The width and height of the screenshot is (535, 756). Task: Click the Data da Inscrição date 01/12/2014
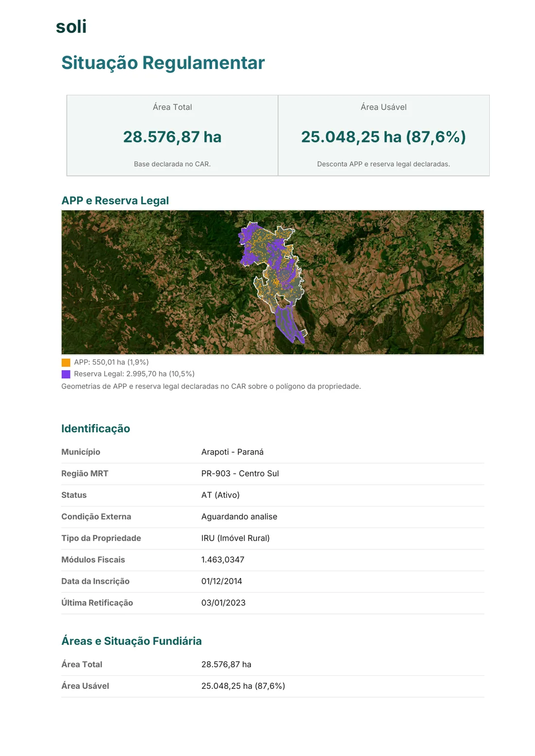coord(222,581)
